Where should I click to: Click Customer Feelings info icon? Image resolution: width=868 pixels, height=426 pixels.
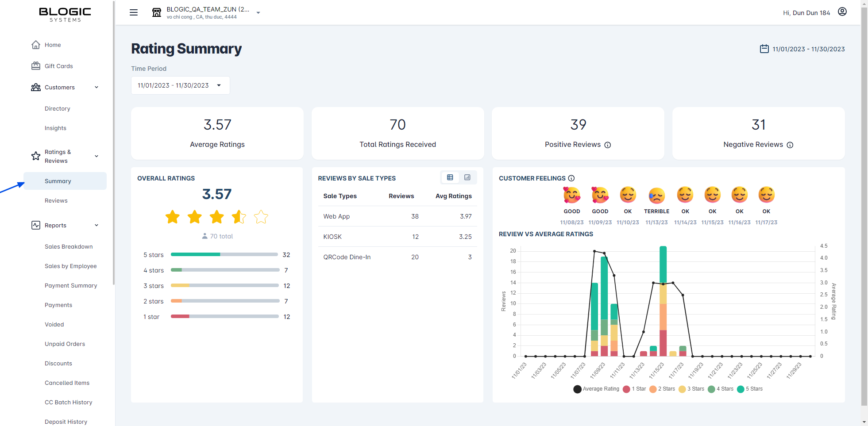coord(571,178)
